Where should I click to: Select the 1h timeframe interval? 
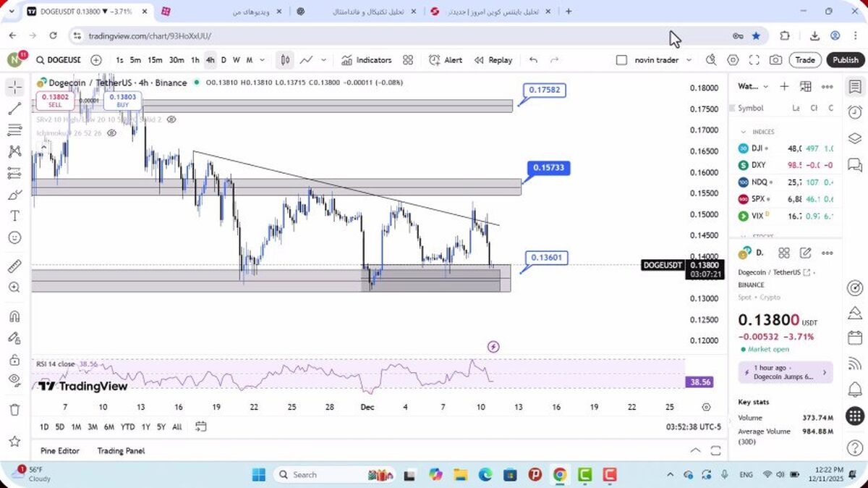pos(195,60)
